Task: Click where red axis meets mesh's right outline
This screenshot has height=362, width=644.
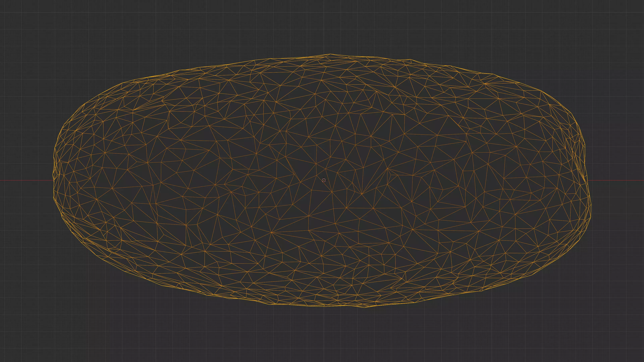Action: (x=587, y=180)
